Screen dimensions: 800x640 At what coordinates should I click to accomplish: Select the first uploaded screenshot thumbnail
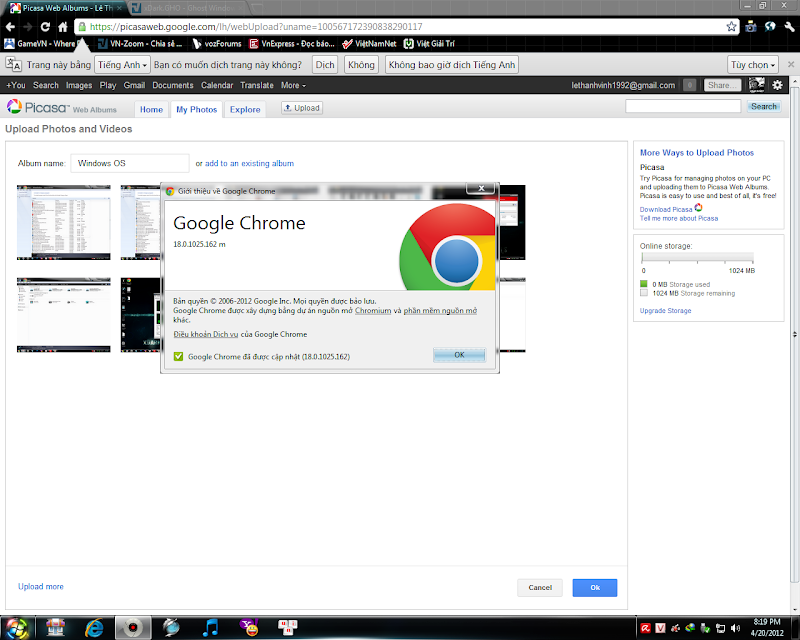tap(64, 223)
